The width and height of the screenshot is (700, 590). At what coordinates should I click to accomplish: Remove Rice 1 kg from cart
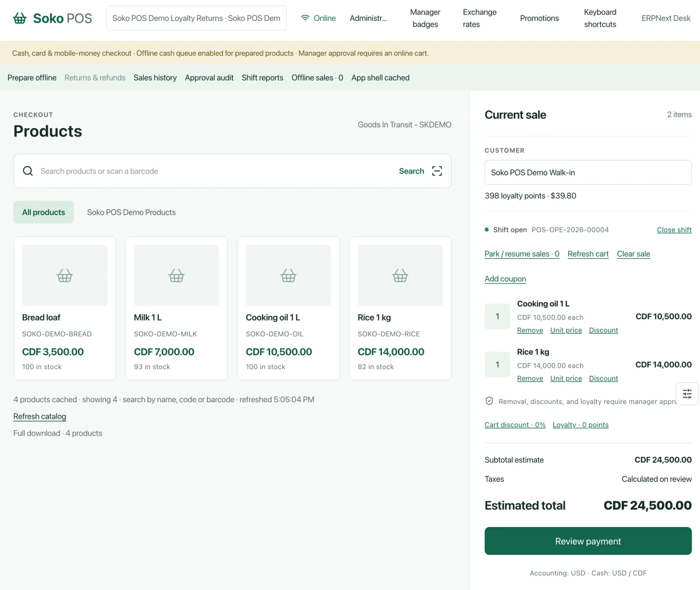pyautogui.click(x=530, y=378)
